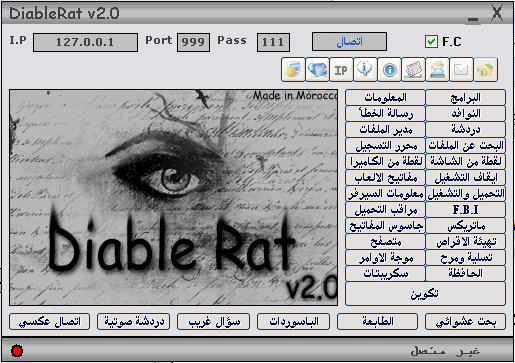Click the Diable Rat eye splash image

click(x=173, y=197)
